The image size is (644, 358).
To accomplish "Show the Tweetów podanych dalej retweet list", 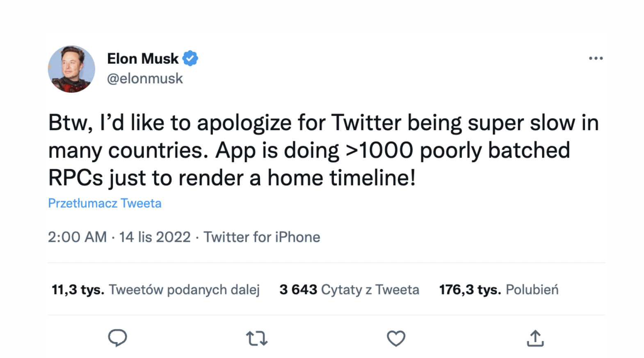I will coord(184,290).
